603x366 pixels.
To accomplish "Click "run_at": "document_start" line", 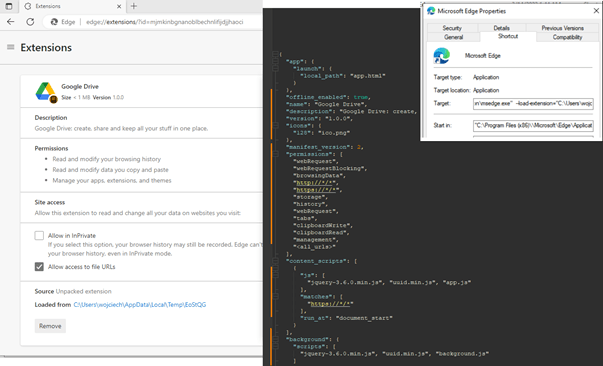I will click(x=346, y=318).
